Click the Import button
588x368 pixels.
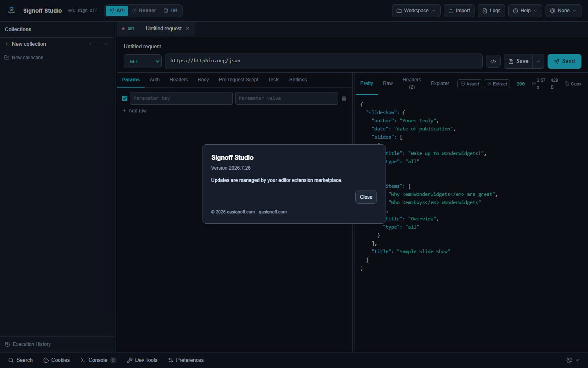pos(459,11)
